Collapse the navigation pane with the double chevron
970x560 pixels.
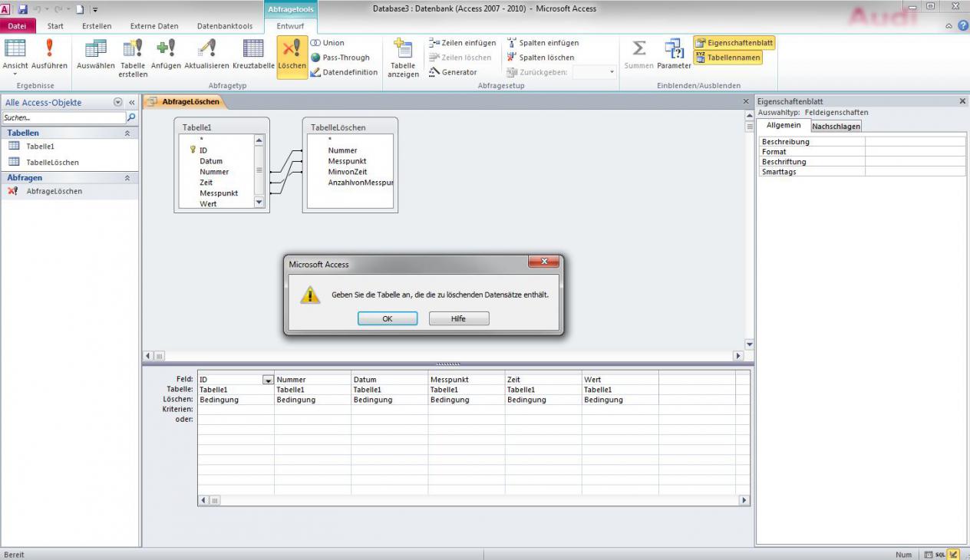click(x=131, y=102)
